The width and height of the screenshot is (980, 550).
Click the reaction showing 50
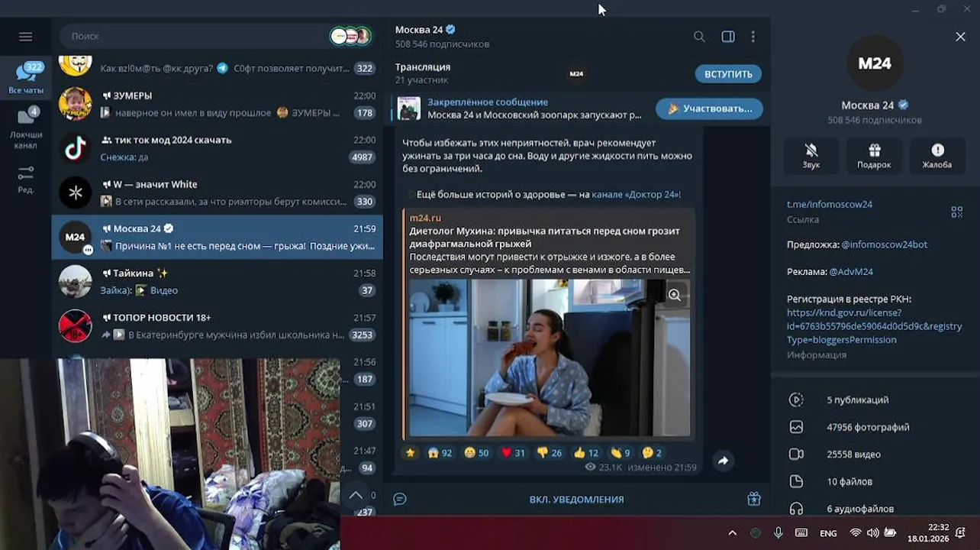[476, 452]
